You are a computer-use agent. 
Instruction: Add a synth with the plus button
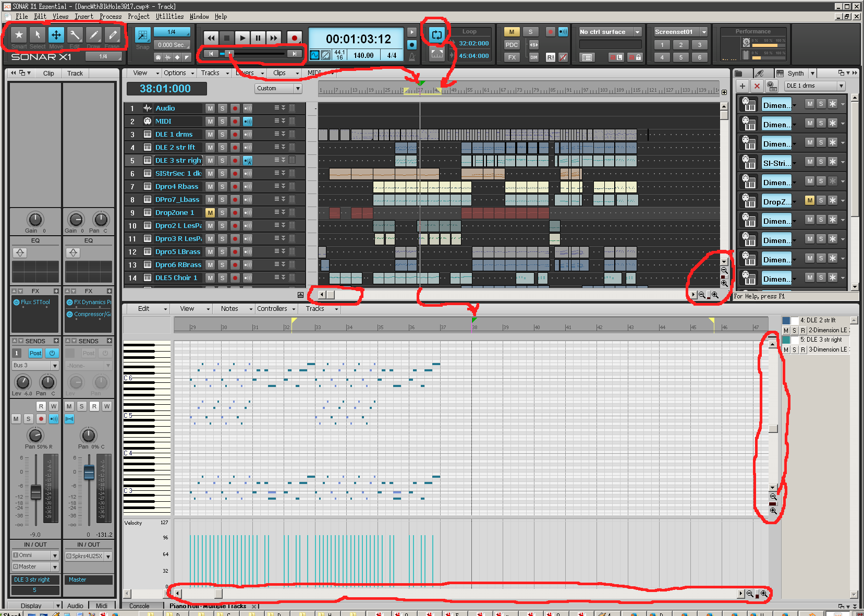[743, 86]
